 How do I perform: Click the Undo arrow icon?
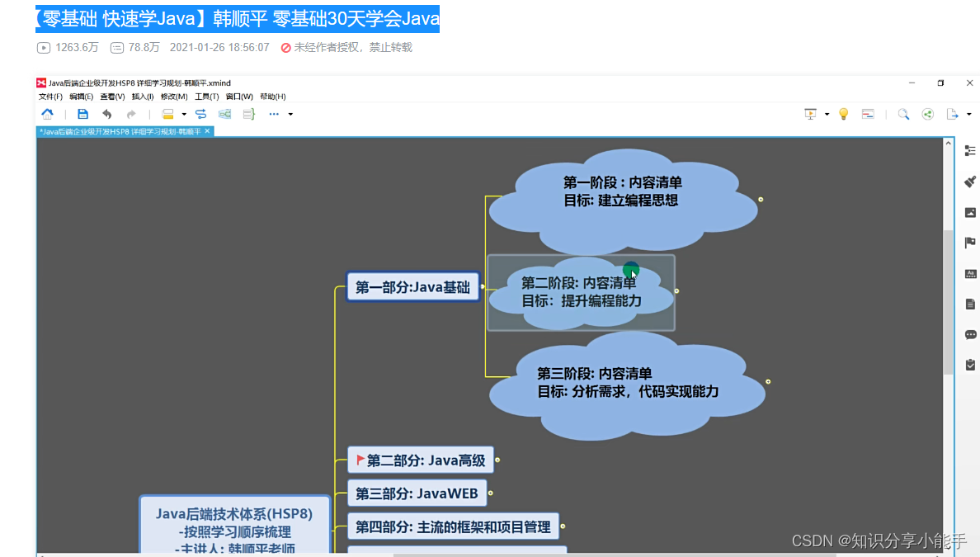[107, 114]
